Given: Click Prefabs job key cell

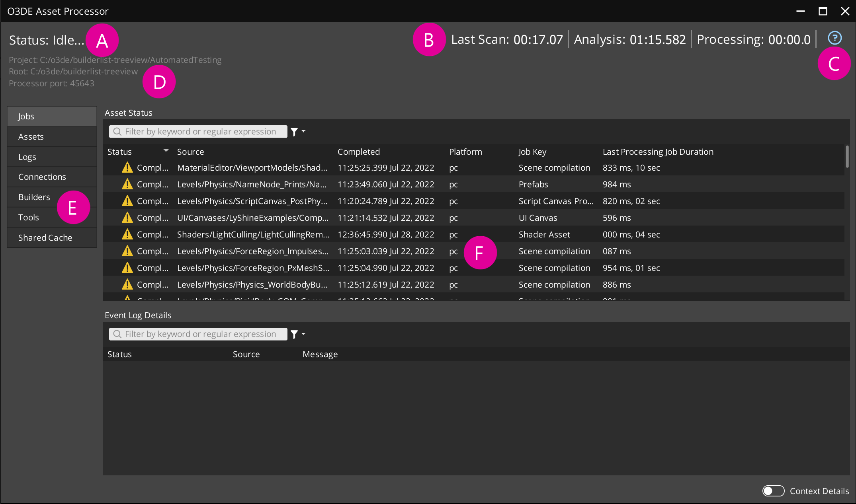Looking at the screenshot, I should click(x=533, y=184).
